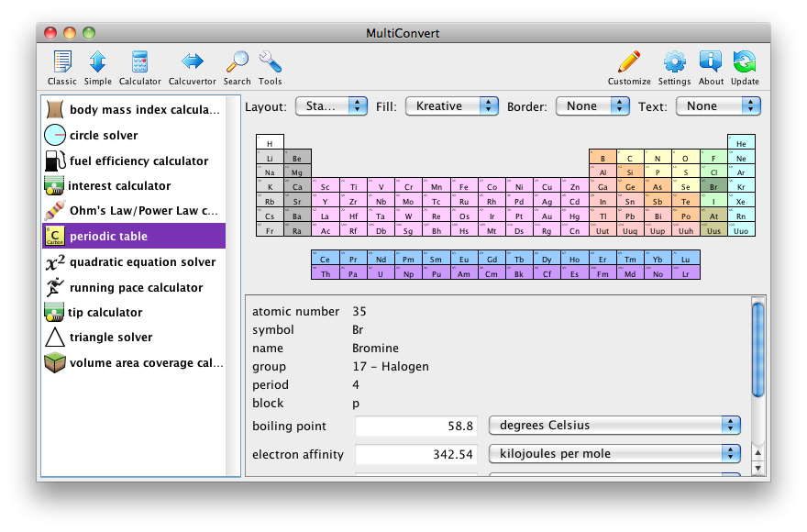Select Bromine (Br) element cell
807x532 pixels.
click(x=713, y=186)
